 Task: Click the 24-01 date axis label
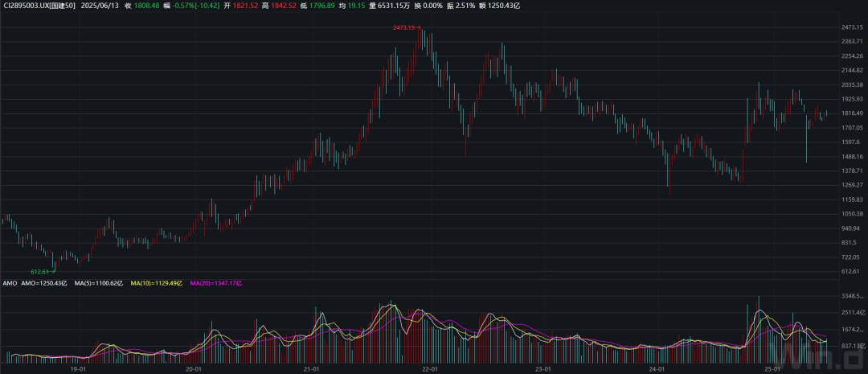657,369
